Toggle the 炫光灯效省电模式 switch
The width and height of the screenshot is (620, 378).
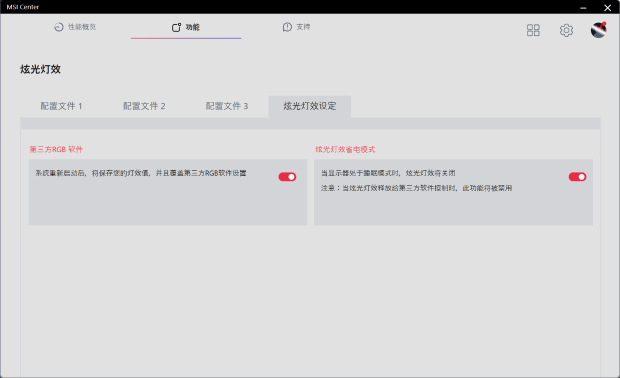tap(577, 177)
